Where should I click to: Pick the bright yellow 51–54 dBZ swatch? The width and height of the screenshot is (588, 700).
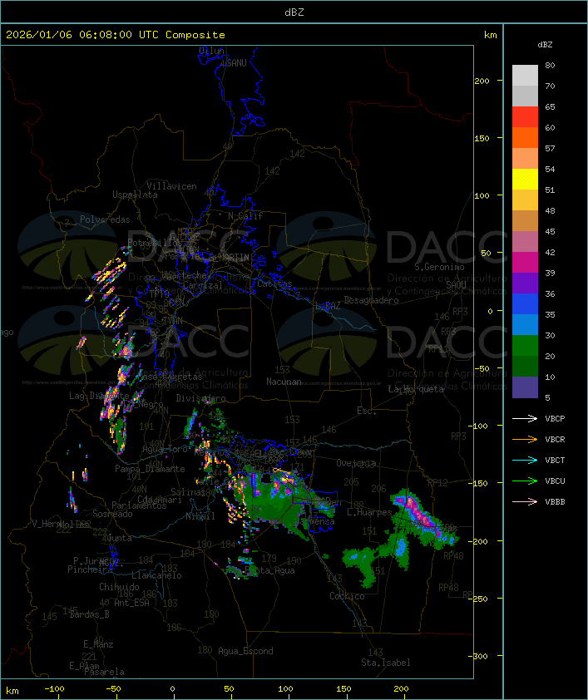[x=525, y=179]
